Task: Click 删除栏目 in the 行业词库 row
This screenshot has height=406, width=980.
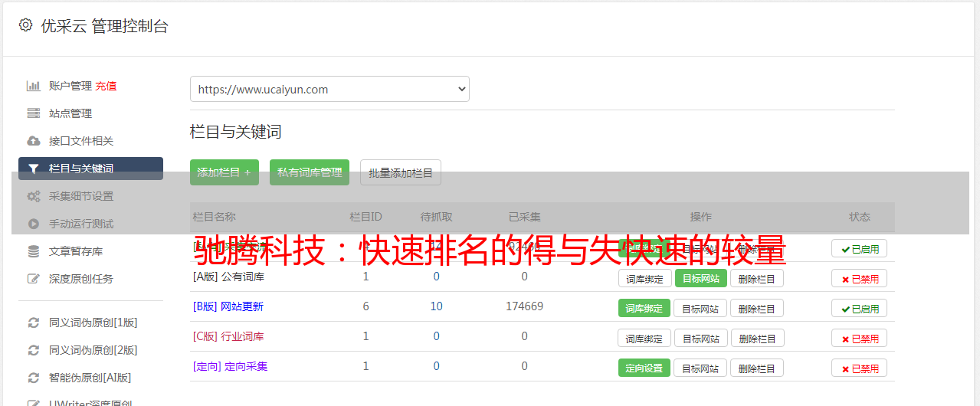Action: (756, 338)
